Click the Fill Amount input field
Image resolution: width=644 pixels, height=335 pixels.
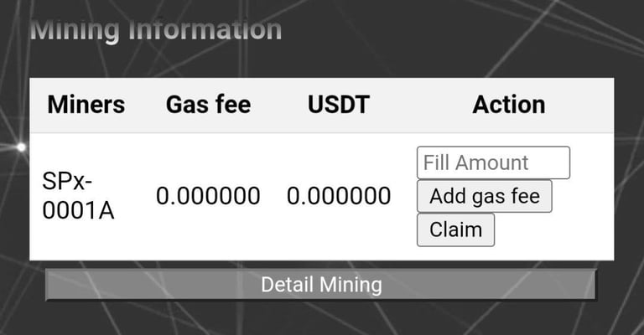[493, 162]
